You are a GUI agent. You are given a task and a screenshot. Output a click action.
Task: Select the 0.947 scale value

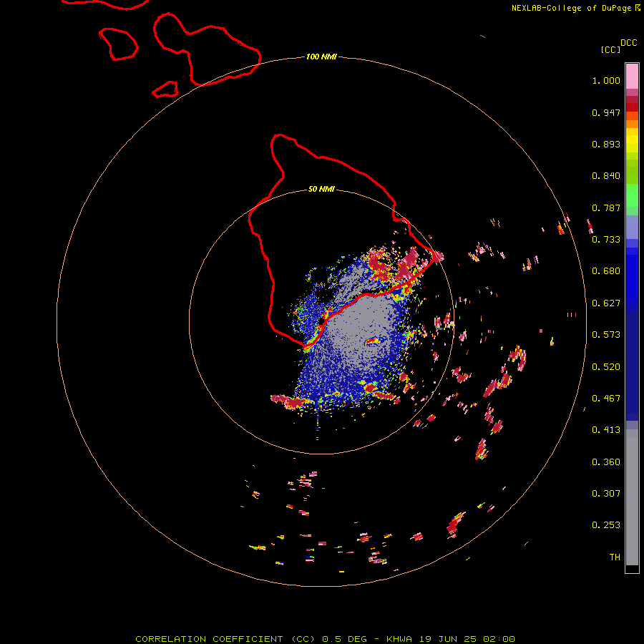tap(606, 112)
